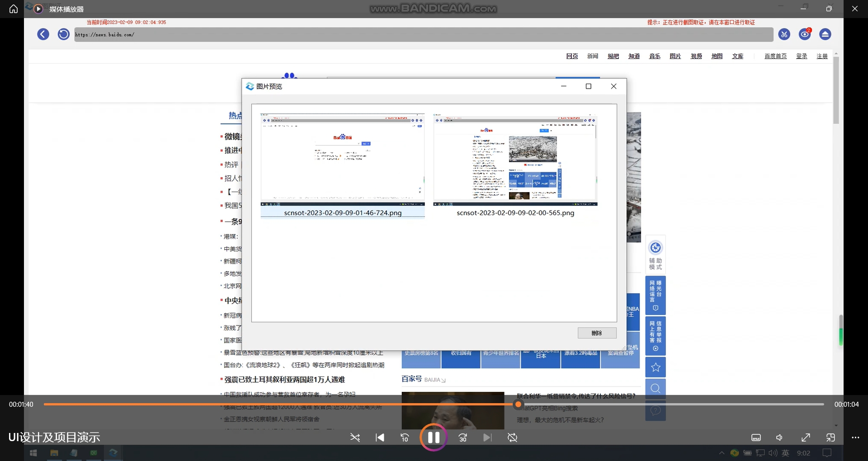Open File Explorer in the taskbar
The width and height of the screenshot is (868, 461).
[54, 453]
